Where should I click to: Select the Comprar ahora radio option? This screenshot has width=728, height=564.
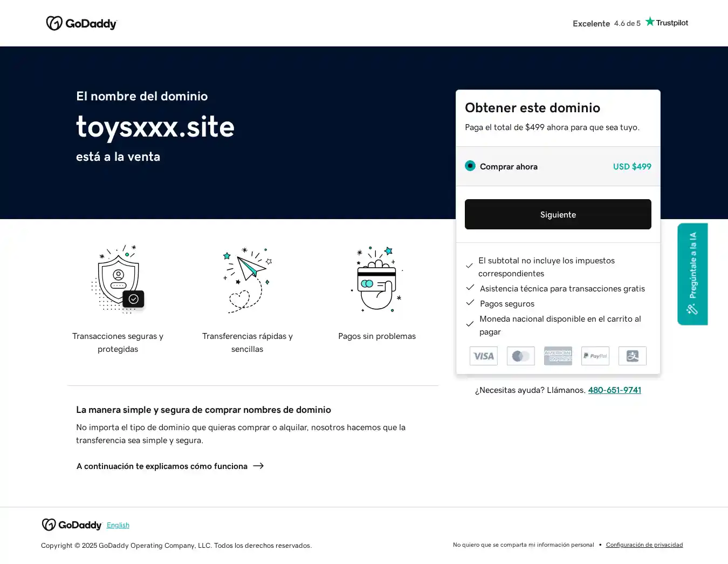point(470,166)
